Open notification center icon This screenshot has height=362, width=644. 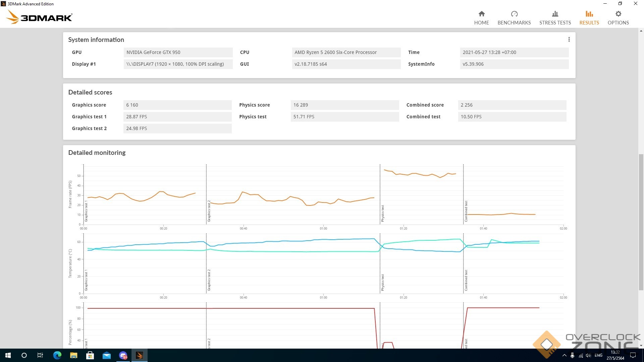point(633,355)
